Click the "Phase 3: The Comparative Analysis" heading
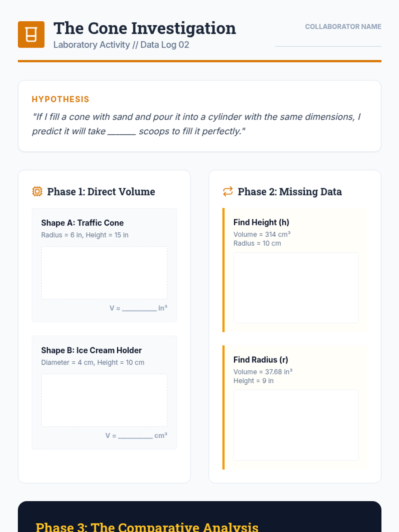Viewport: 399px width, 532px height. [x=147, y=527]
